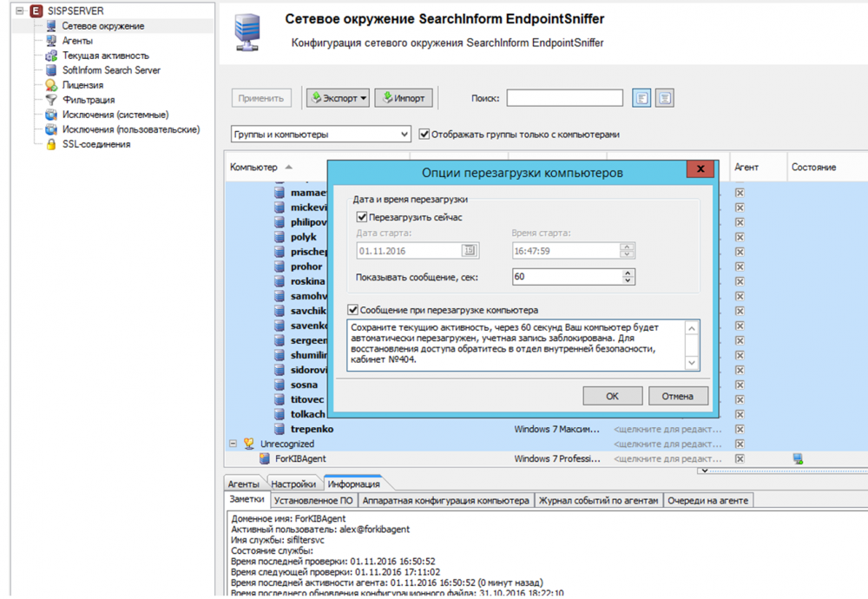This screenshot has height=599, width=868.
Task: Click agent mark in ForKIBAgent row
Action: [x=740, y=458]
